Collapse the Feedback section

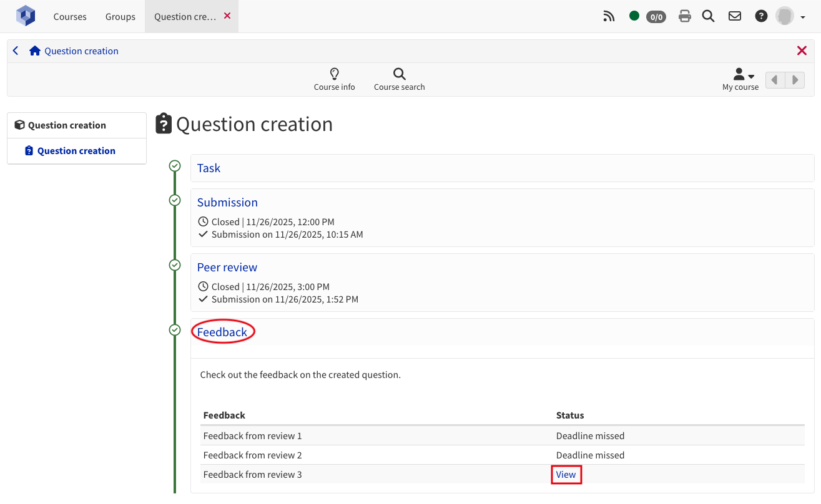tap(222, 332)
